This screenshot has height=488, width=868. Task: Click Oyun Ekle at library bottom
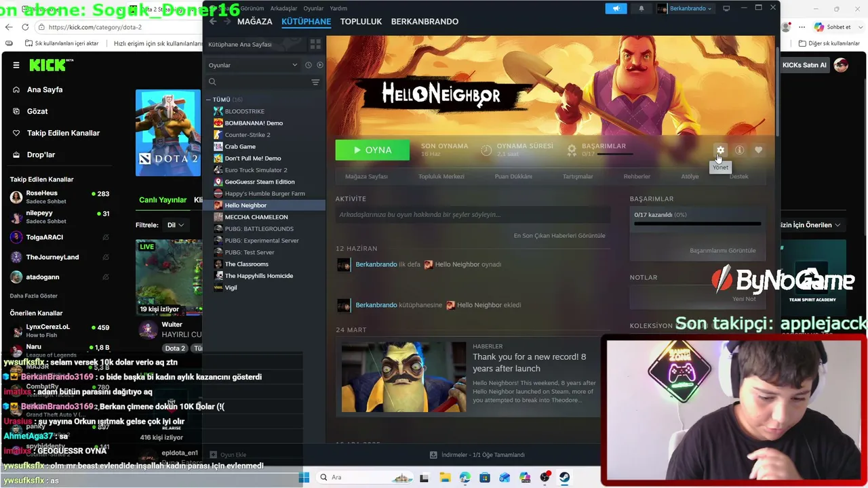pos(228,455)
